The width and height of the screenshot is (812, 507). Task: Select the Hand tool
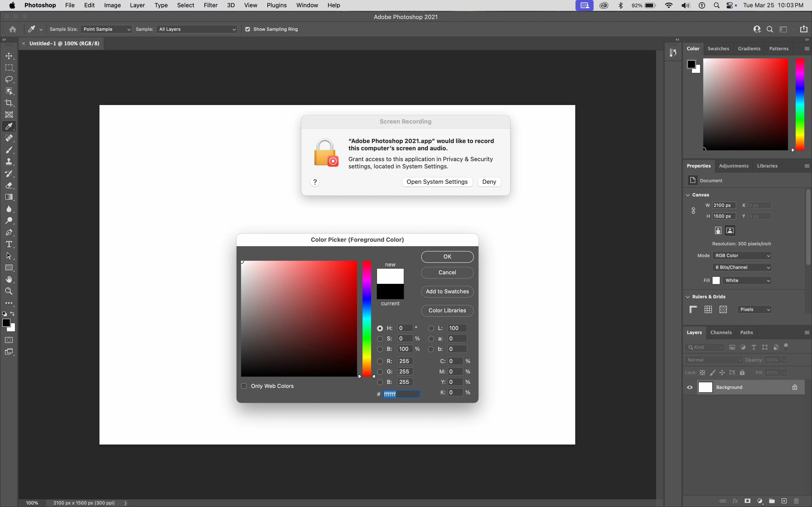pyautogui.click(x=9, y=279)
